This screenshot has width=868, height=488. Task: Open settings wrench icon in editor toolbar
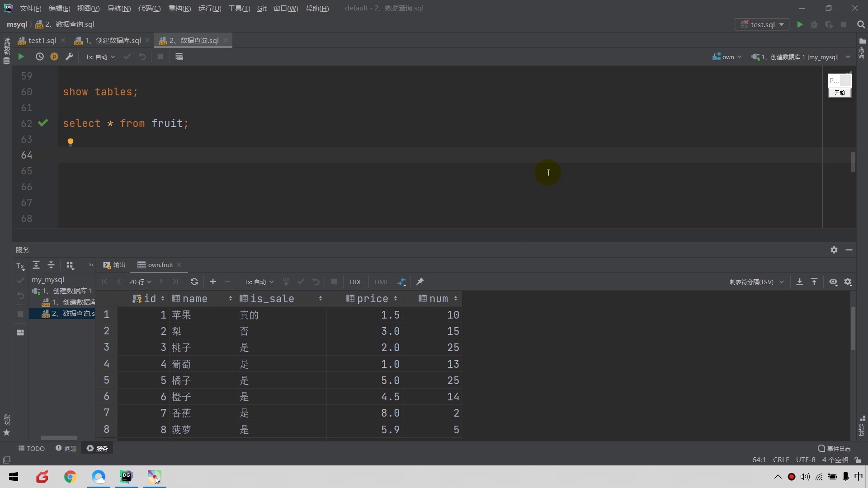(69, 56)
